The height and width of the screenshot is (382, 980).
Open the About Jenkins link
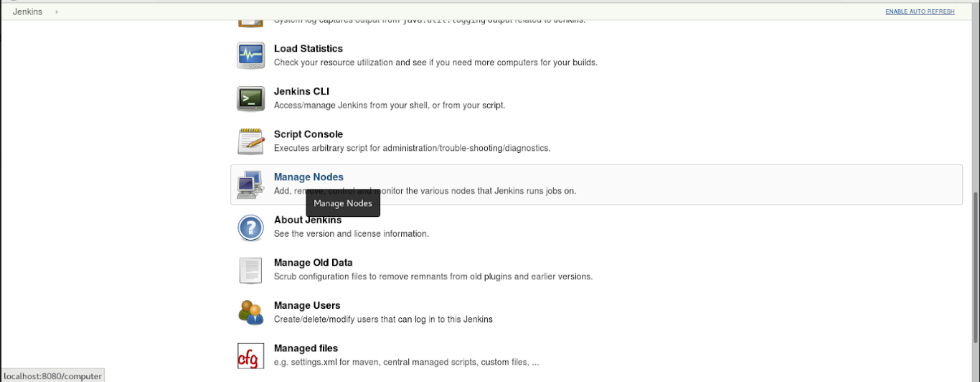tap(308, 220)
